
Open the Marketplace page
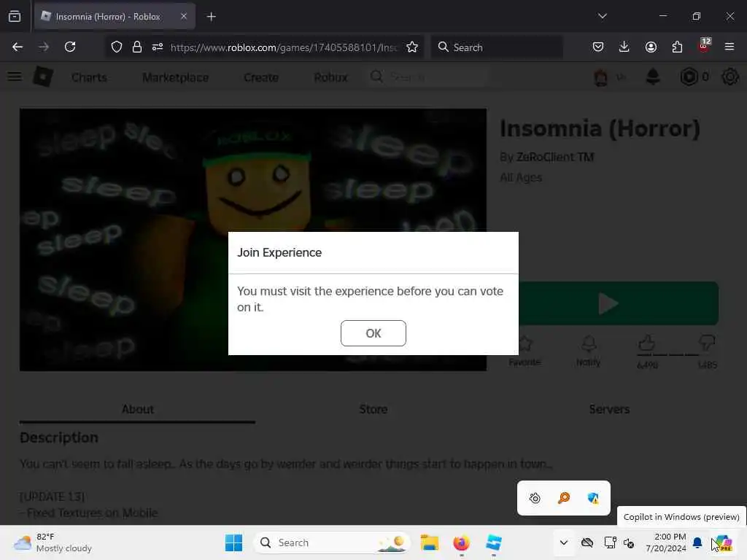coord(175,77)
